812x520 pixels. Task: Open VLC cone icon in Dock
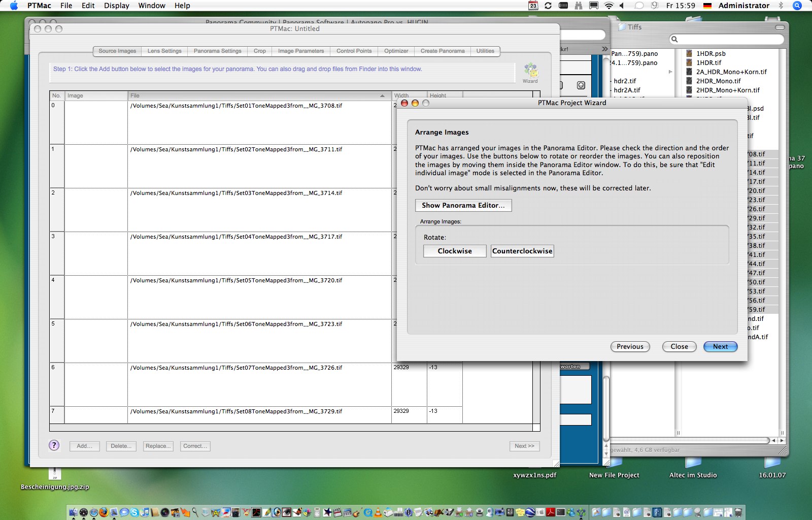pyautogui.click(x=378, y=512)
